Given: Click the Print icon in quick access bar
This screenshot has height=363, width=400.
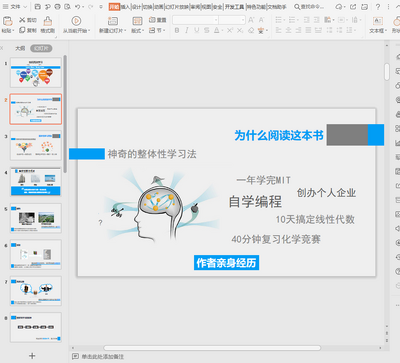Looking at the screenshot, I should coord(57,7).
